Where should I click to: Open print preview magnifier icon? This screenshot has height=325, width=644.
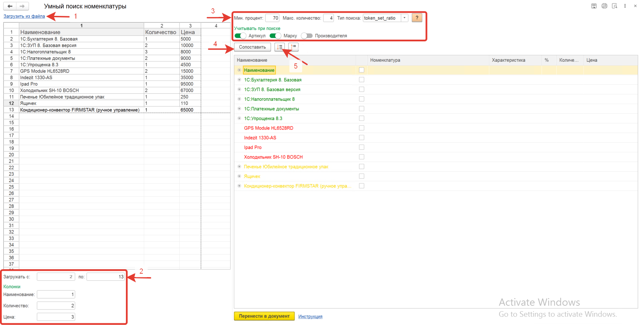pyautogui.click(x=615, y=6)
